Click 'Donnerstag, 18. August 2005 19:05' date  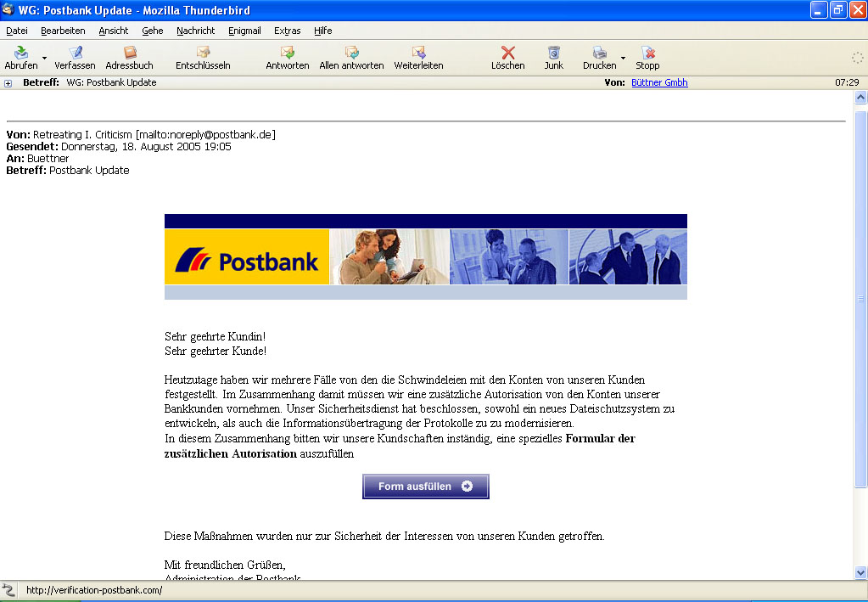146,147
